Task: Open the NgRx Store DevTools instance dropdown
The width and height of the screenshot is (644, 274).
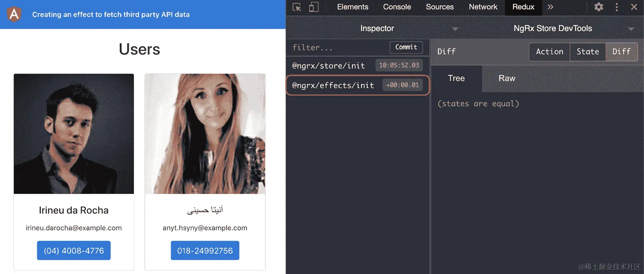Action: coord(553,28)
